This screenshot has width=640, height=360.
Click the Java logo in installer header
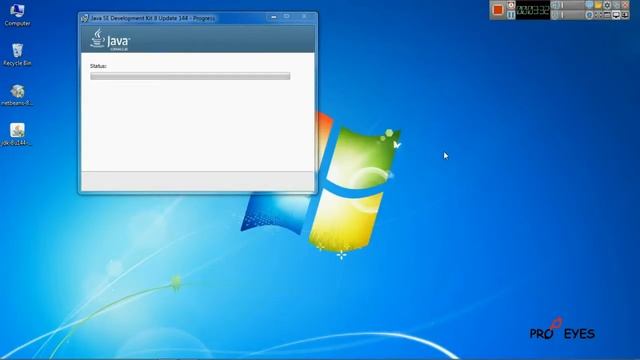[x=110, y=40]
